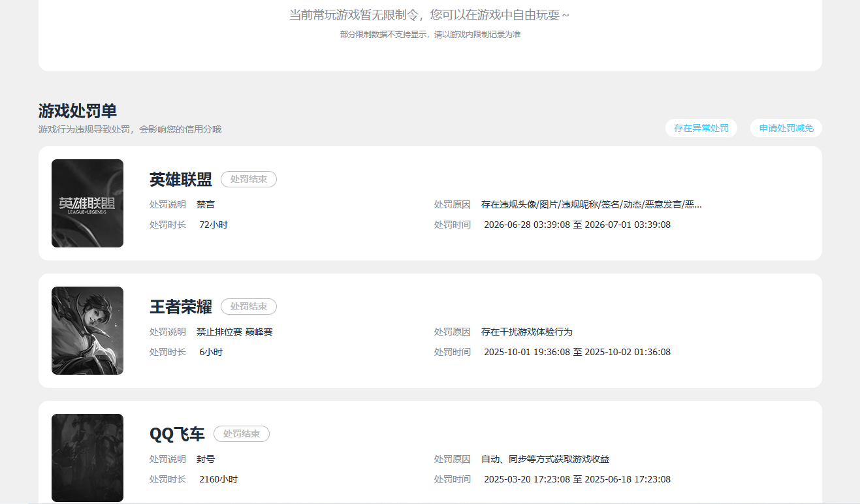This screenshot has height=504, width=860.
Task: Click the 处罚结束 badge beside 王者荣耀
Action: (x=249, y=306)
